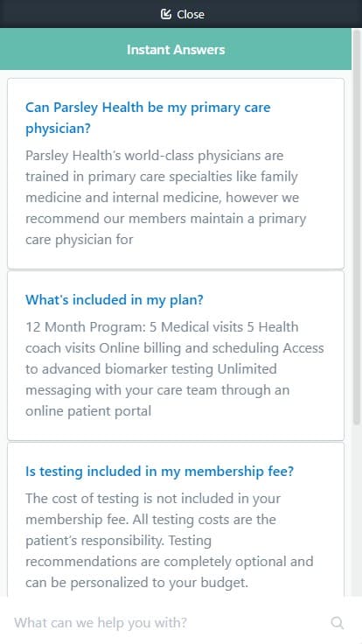This screenshot has width=362, height=644.
Task: Click the magnifier search icon
Action: [x=337, y=623]
